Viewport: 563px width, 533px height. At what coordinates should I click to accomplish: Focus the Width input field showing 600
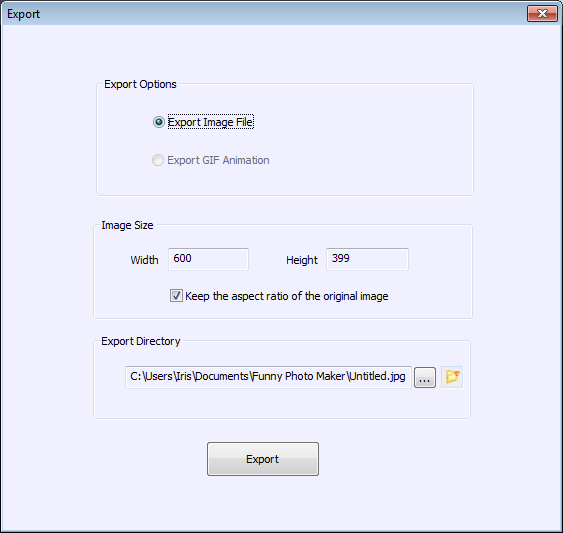tap(208, 259)
